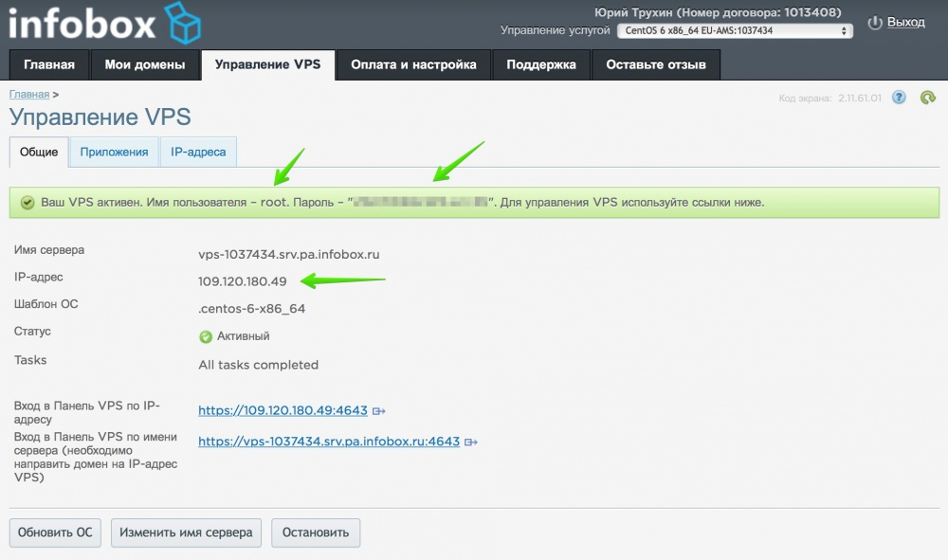Click the All tasks completed text

pos(258,365)
